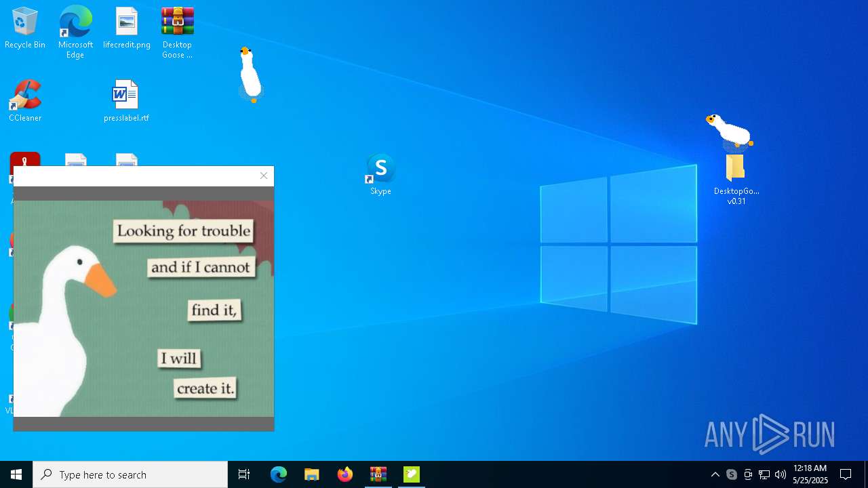The image size is (868, 488).
Task: Open the clock showing 12:18 AM
Action: 810,474
